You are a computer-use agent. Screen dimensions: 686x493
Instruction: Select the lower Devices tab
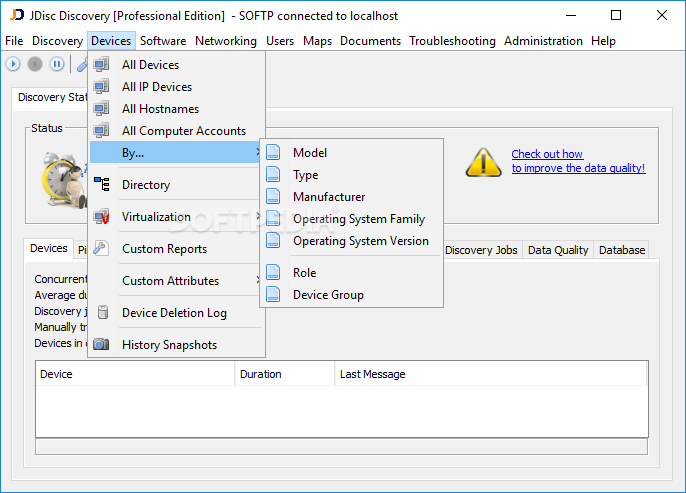click(x=49, y=248)
